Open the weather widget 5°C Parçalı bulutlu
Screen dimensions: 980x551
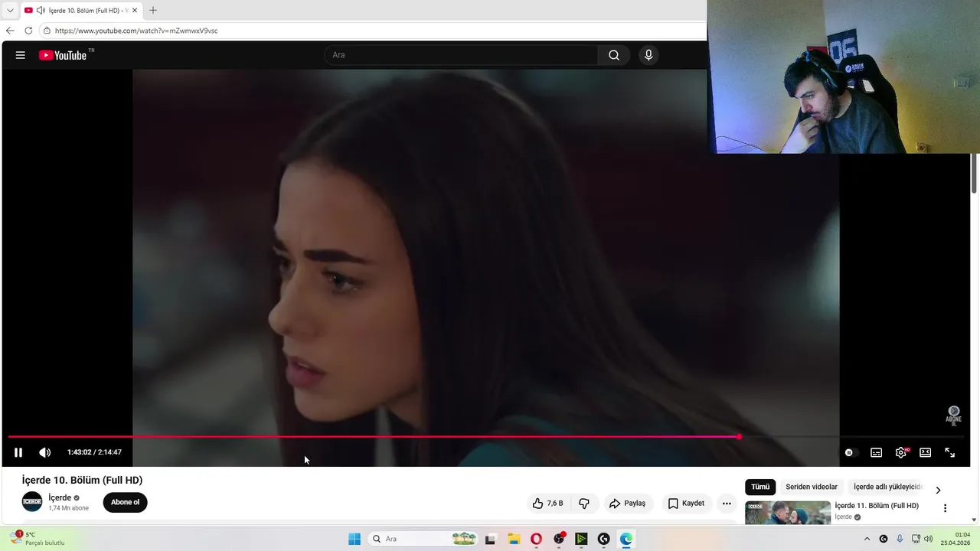38,539
